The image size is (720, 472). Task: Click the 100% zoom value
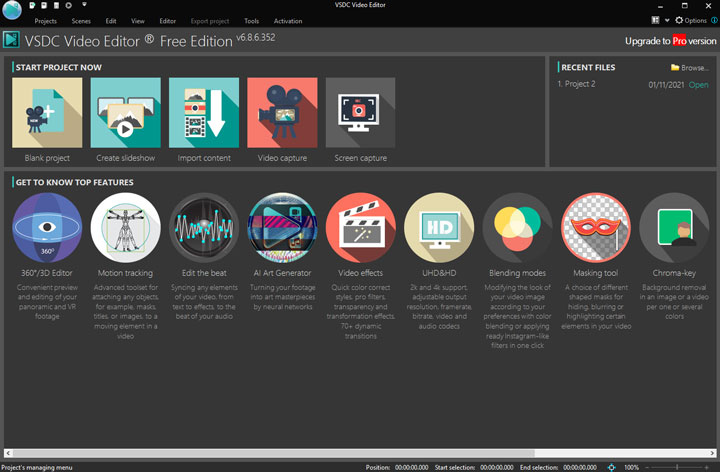point(631,467)
